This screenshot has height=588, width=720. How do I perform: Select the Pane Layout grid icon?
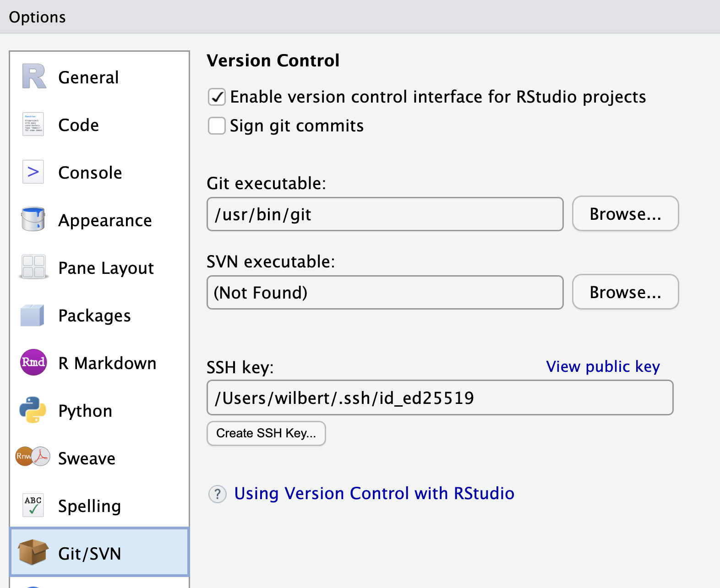coord(33,267)
